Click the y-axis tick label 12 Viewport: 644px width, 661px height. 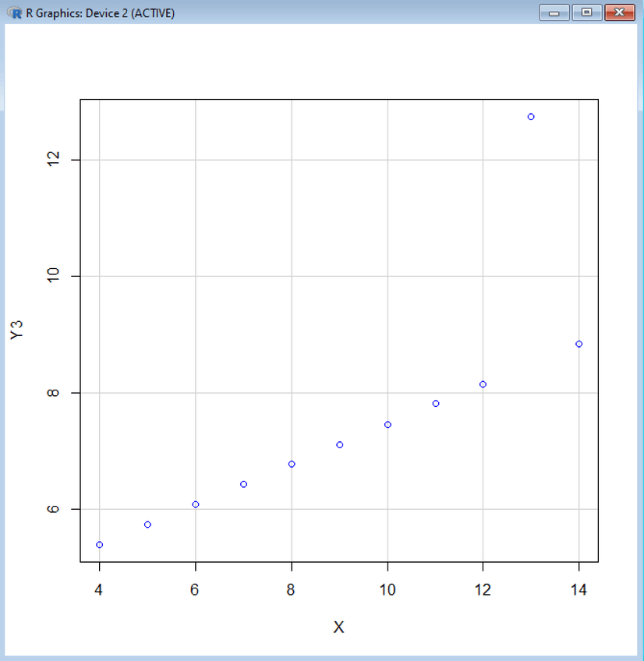54,159
